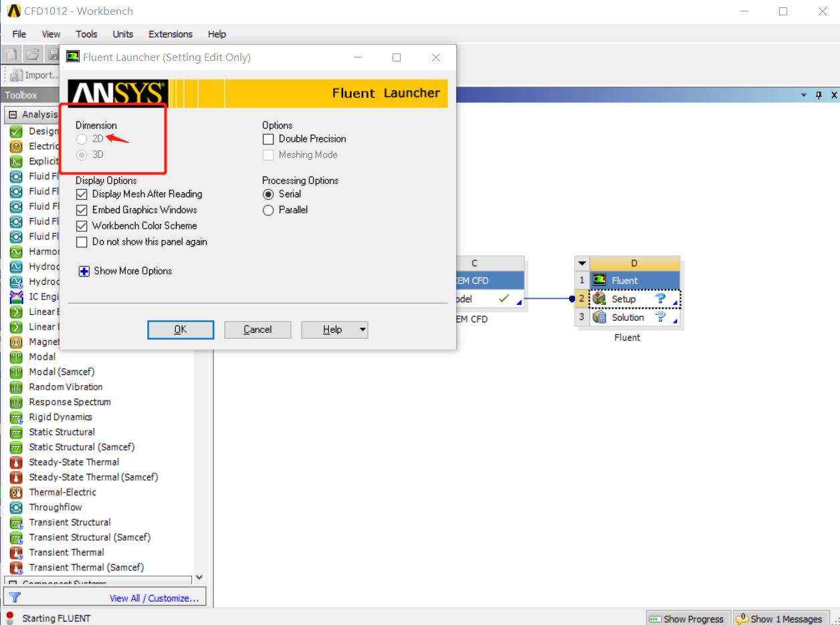Image resolution: width=840 pixels, height=625 pixels.
Task: Click the Static Structural toolbox icon
Action: coord(16,432)
